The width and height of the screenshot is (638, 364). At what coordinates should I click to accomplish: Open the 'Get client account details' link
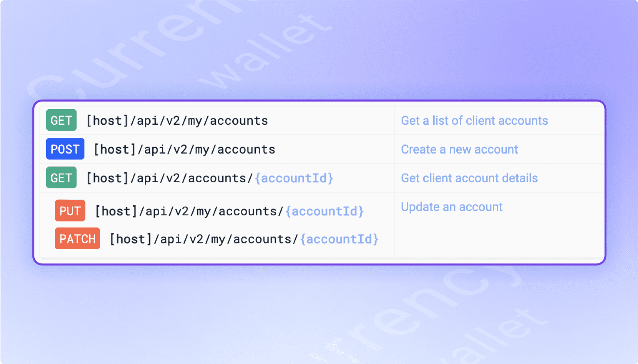tap(469, 178)
